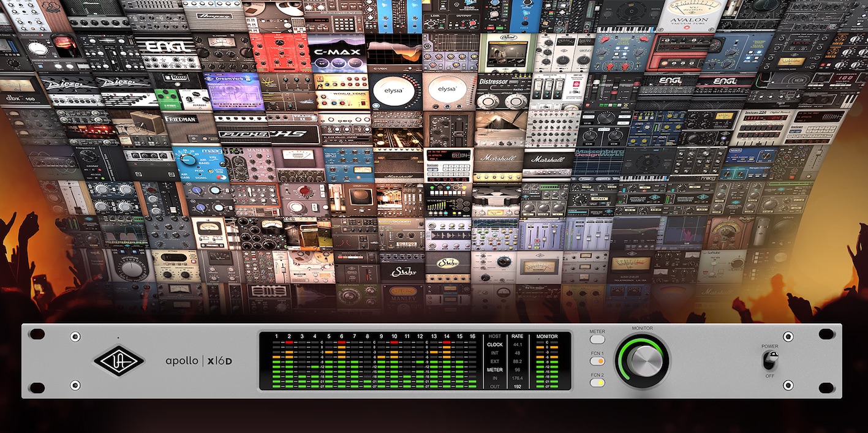Select the 88.2 sample rate label

point(517,361)
